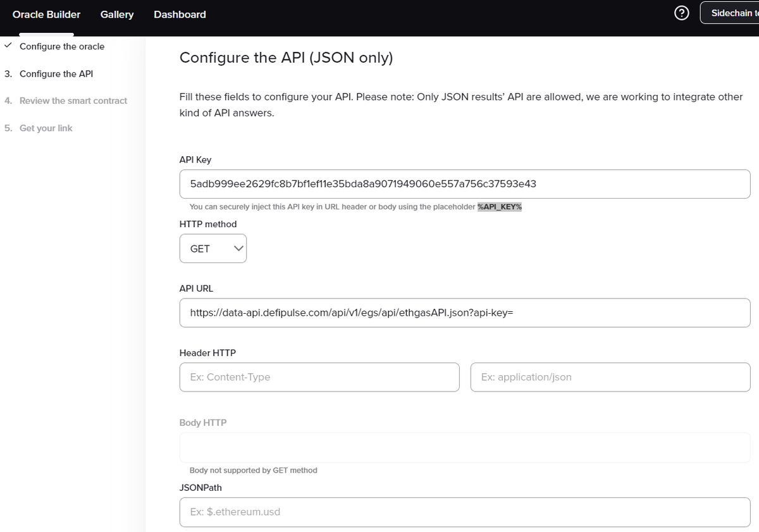
Task: Click the Header HTTP Content-Type name field
Action: pyautogui.click(x=319, y=377)
